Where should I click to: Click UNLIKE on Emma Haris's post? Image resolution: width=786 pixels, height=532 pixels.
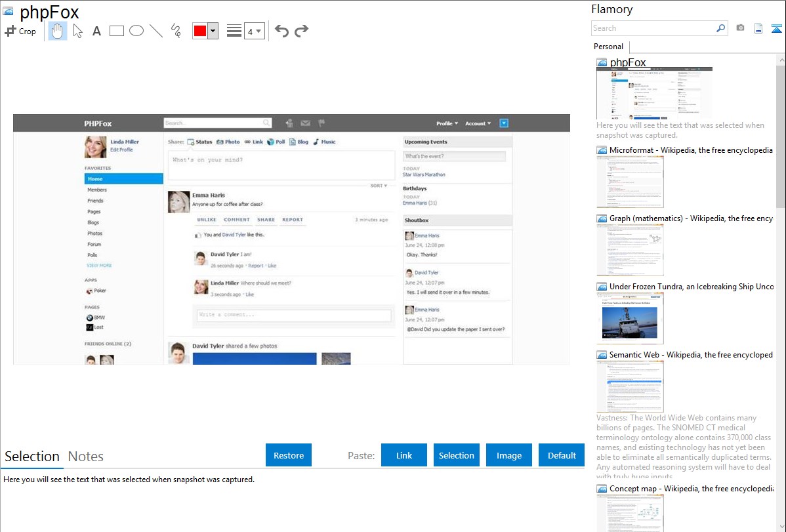point(207,220)
